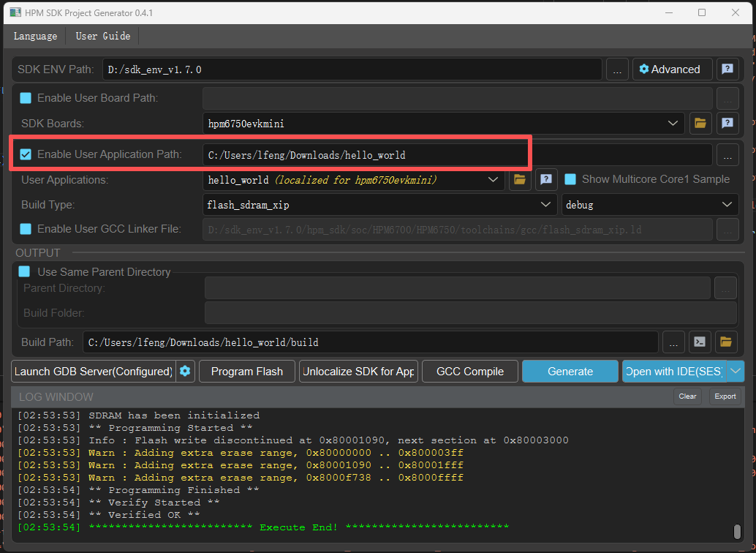The width and height of the screenshot is (756, 553).
Task: Click the SDK ENV Path field
Action: 352,69
